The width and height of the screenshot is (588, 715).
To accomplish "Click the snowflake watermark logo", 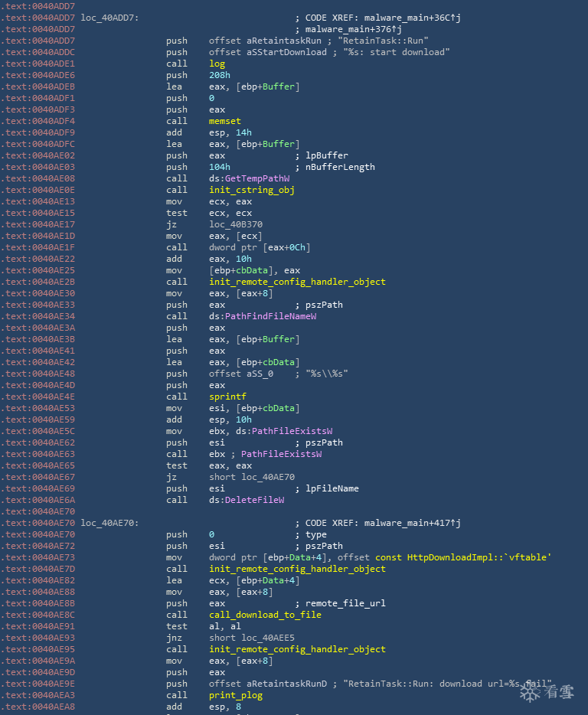I will [530, 692].
